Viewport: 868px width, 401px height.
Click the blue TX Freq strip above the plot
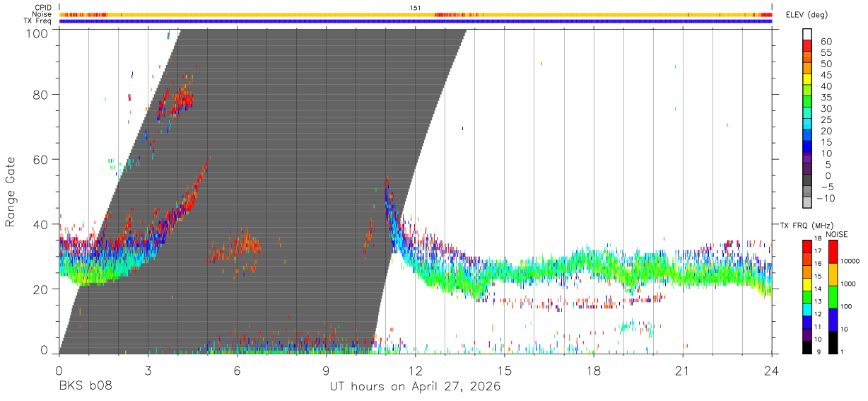coord(416,21)
